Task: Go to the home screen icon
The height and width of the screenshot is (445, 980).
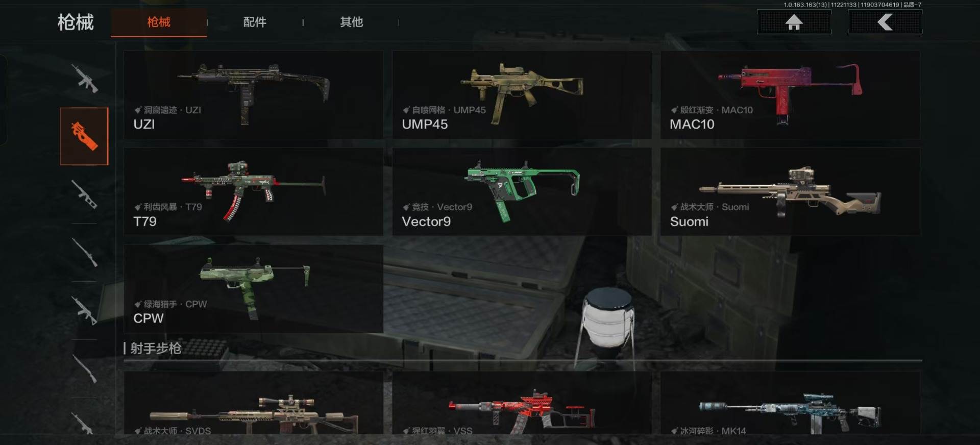Action: point(794,22)
